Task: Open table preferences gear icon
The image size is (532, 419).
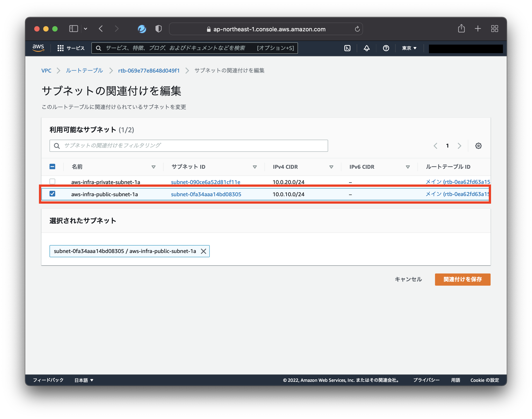Action: (478, 146)
